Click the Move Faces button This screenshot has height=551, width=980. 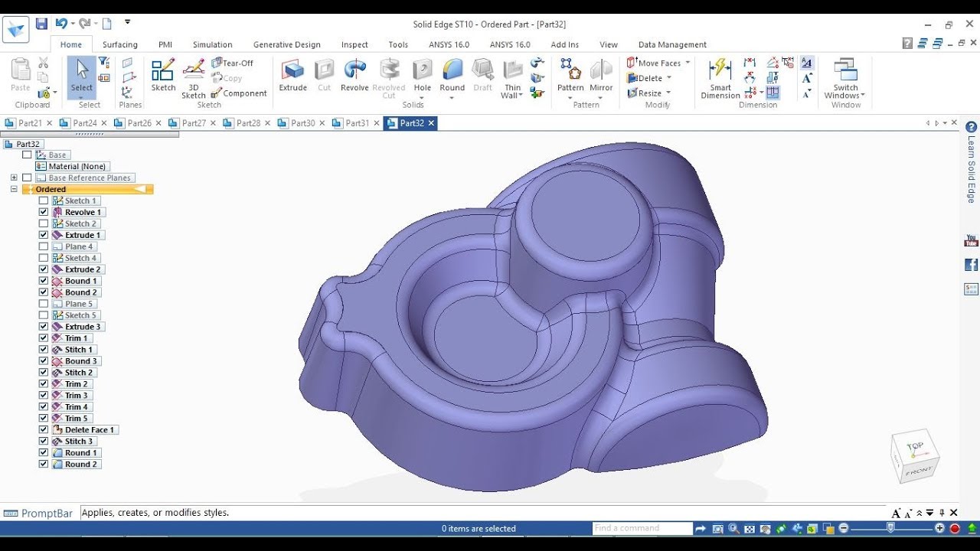click(x=654, y=63)
